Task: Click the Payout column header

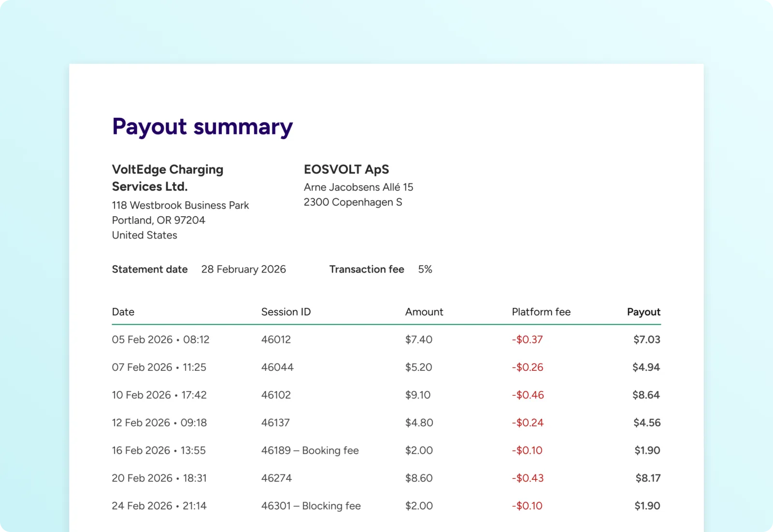Action: [x=643, y=312]
